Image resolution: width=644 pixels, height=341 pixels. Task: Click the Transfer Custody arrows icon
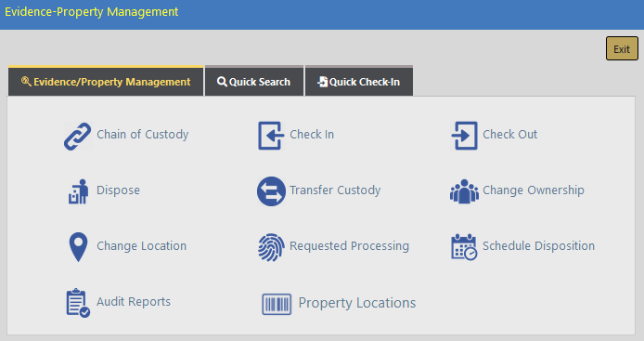tap(271, 191)
